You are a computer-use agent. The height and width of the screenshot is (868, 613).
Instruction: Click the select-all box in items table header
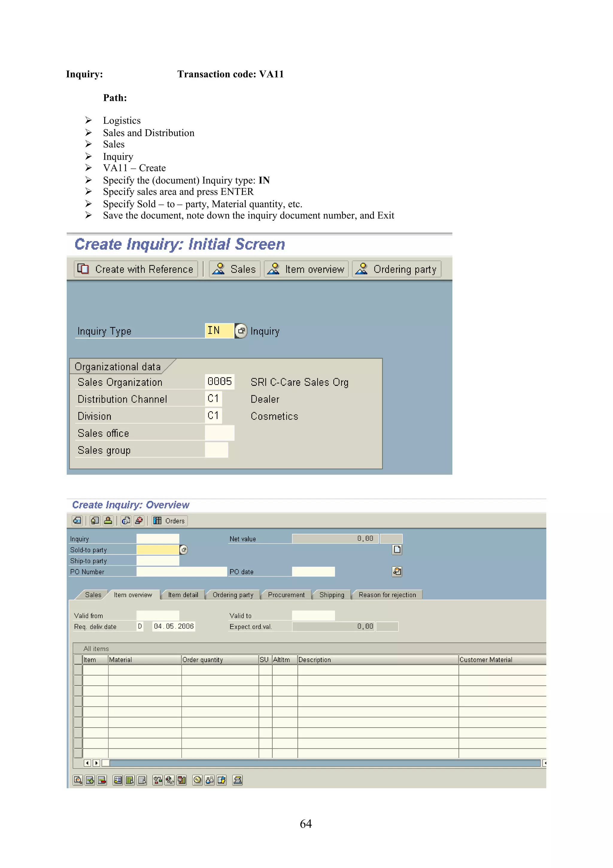click(78, 660)
